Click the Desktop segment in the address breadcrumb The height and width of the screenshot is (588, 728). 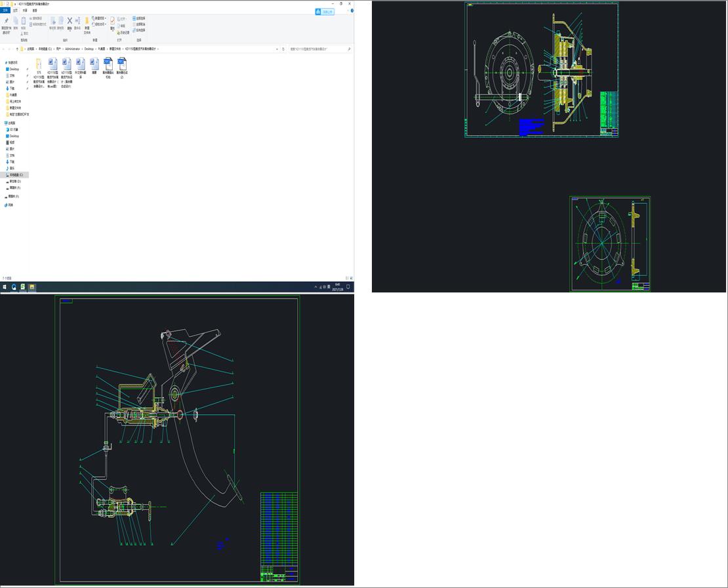pos(89,49)
